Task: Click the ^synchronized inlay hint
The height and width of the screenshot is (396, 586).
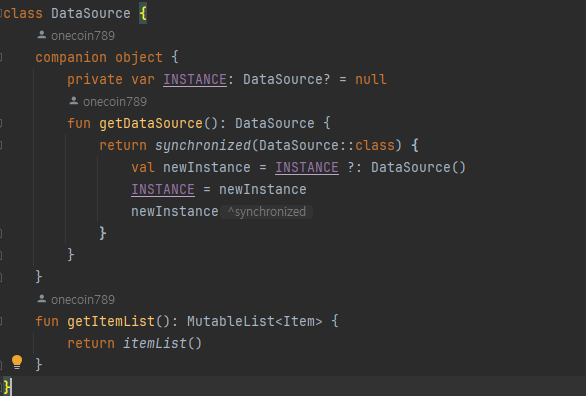Action: (266, 212)
